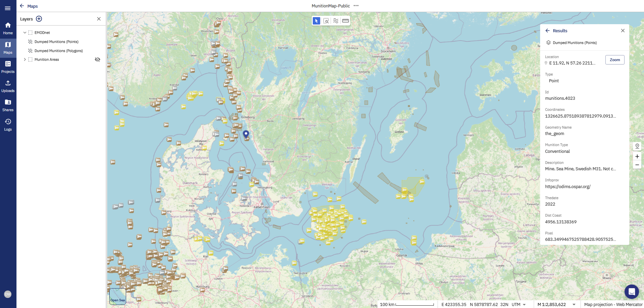Show the hidden Munition Areas layer

coord(98,59)
